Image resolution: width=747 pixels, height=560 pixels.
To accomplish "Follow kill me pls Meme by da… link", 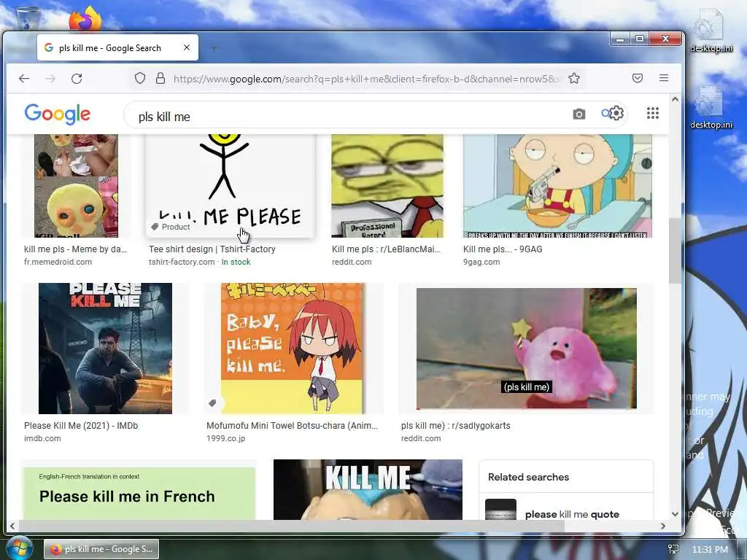I will coord(75,249).
